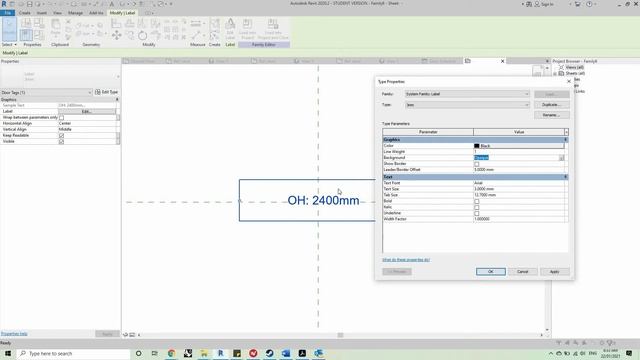Screen dimensions: 640x360
Task: Switch to the Insert ribbon tab
Action: 42,13
